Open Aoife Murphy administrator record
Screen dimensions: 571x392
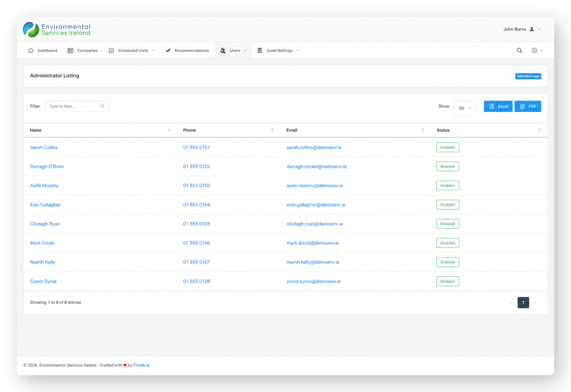(44, 185)
